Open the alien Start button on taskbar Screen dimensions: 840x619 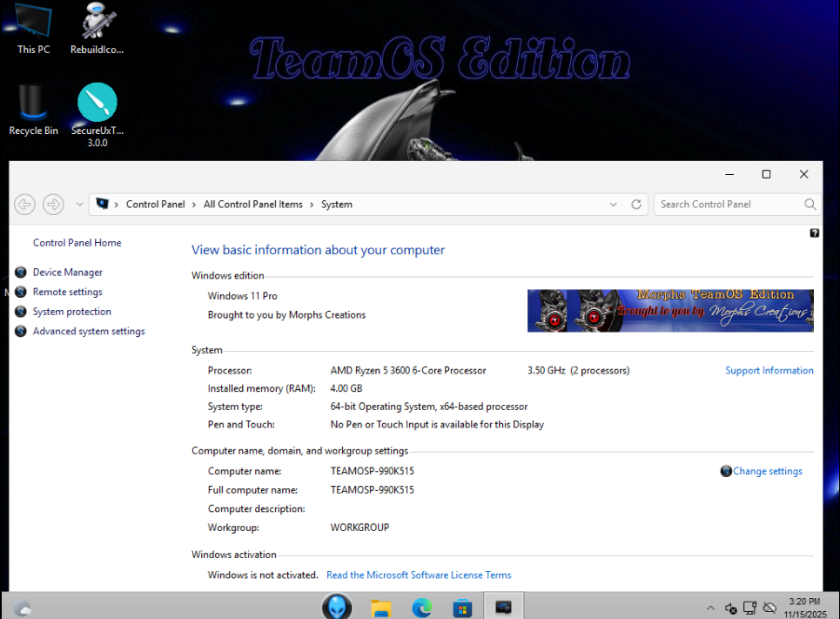pyautogui.click(x=337, y=607)
